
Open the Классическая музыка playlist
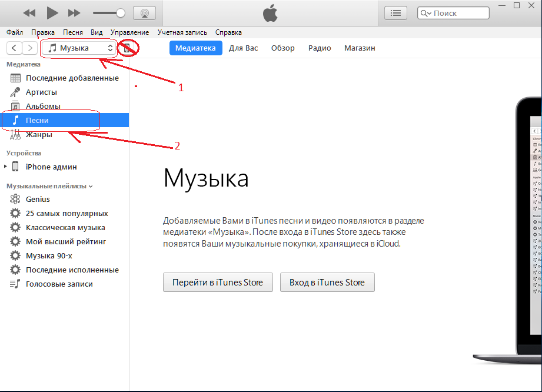[64, 227]
